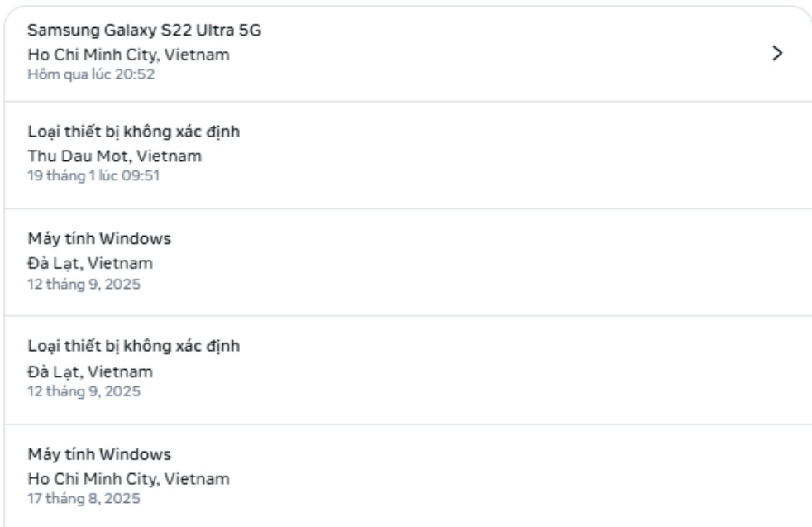Click '12 tháng 9, 2025' date of unknown device
This screenshot has width=812, height=527.
(x=84, y=391)
